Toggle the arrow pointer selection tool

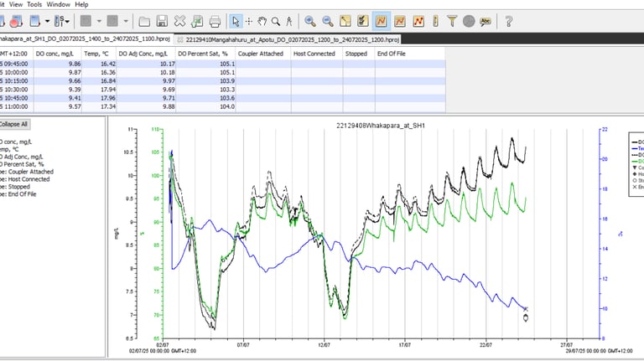(x=236, y=21)
